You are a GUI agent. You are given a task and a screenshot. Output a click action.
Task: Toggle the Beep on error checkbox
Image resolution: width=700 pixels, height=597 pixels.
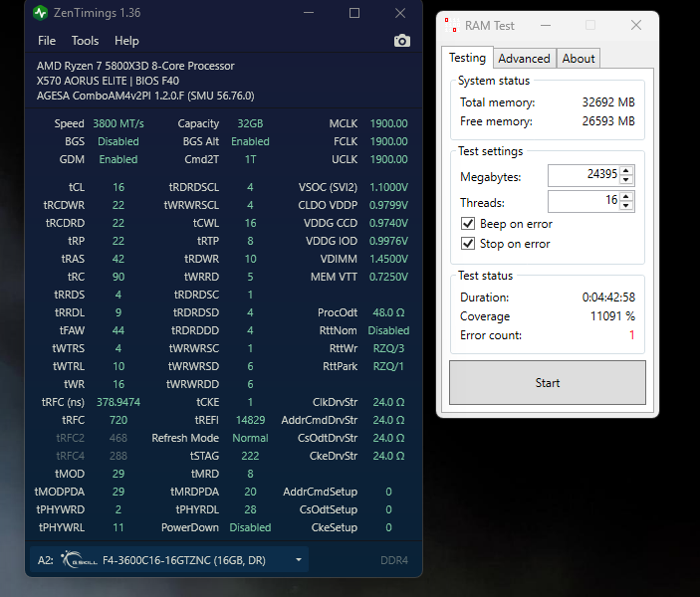pyautogui.click(x=468, y=224)
